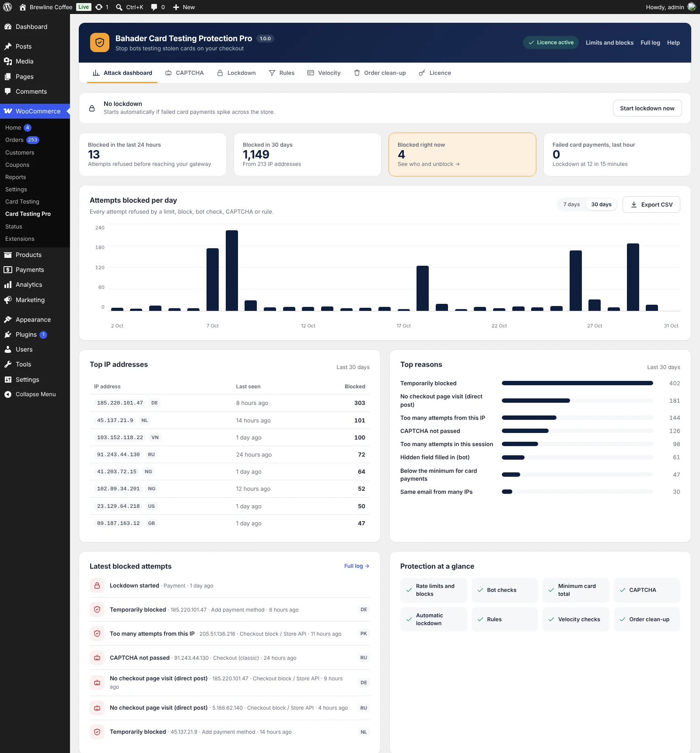The width and height of the screenshot is (700, 753).
Task: Click Start lockdown now button
Action: click(647, 108)
